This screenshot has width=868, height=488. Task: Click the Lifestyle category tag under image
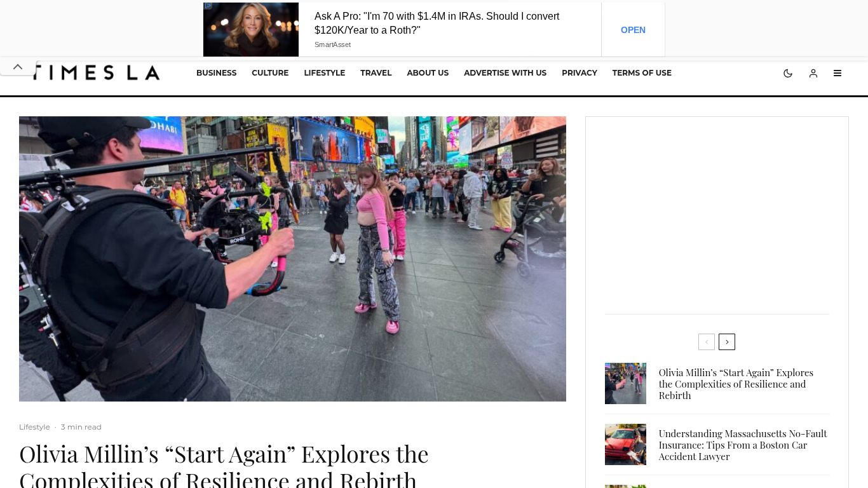34,427
